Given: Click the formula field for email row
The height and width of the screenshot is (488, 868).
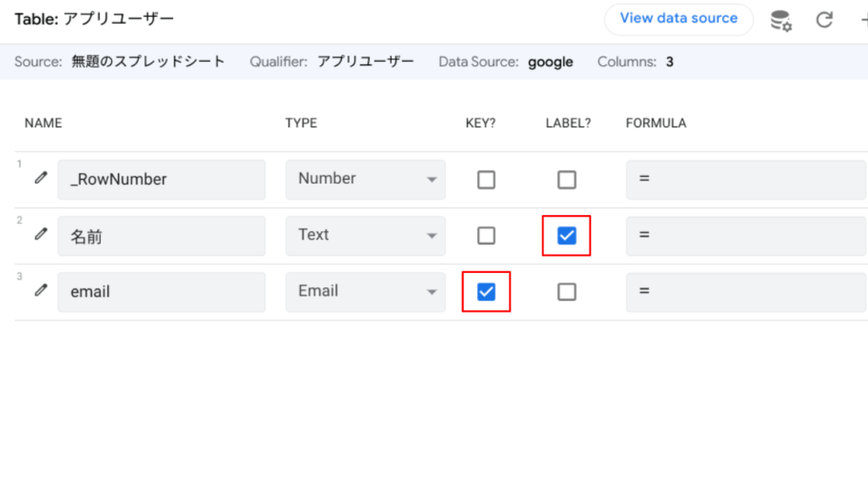Looking at the screenshot, I should click(746, 291).
